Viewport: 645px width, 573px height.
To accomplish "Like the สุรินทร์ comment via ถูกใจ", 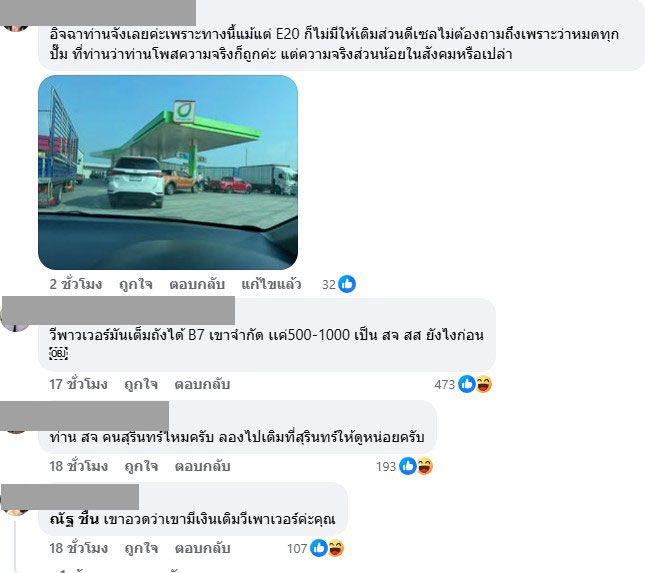I will (141, 466).
